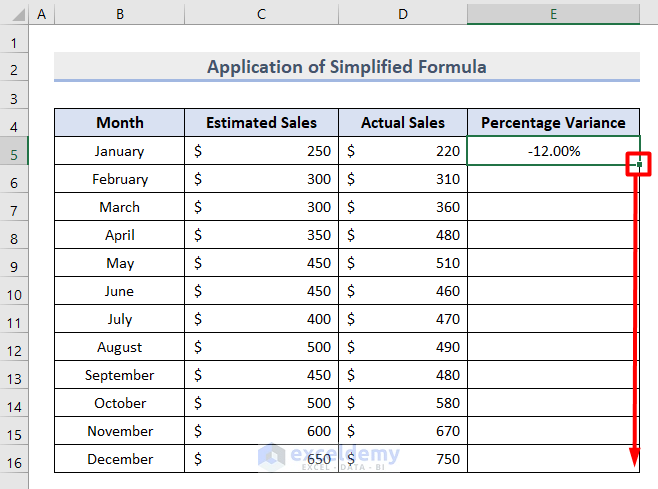Select column A header
Image resolution: width=658 pixels, height=489 pixels.
41,15
